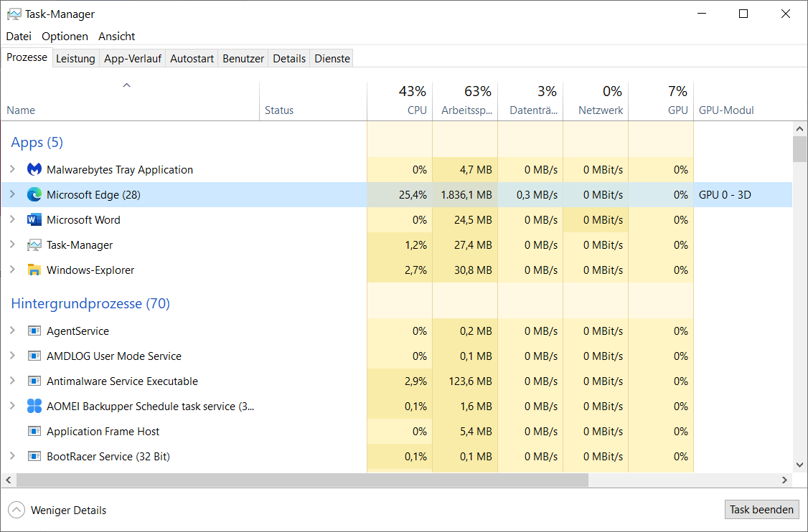The image size is (808, 532).
Task: Sort by Arbeitsspeicher column header
Action: point(465,101)
